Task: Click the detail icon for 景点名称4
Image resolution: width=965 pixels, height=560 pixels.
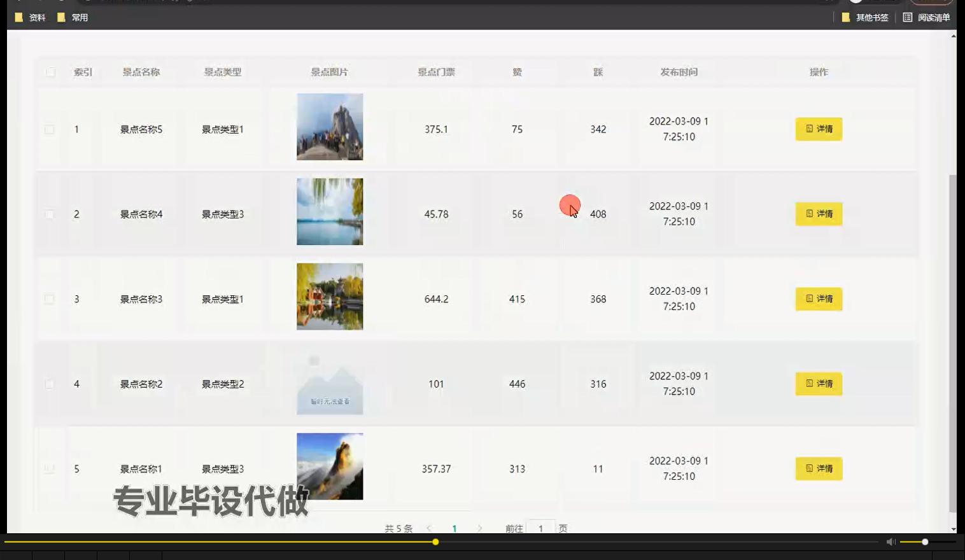Action: coord(809,214)
